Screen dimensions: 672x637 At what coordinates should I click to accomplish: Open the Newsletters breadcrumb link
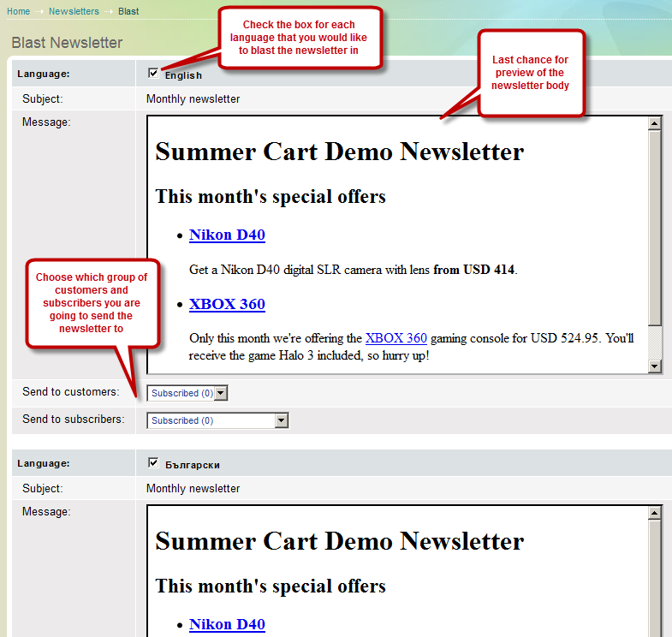click(x=74, y=11)
